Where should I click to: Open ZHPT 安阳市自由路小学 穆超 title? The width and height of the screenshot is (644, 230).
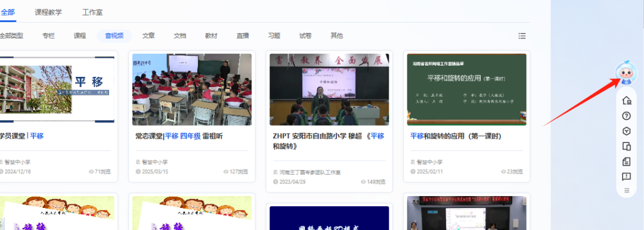coord(329,141)
